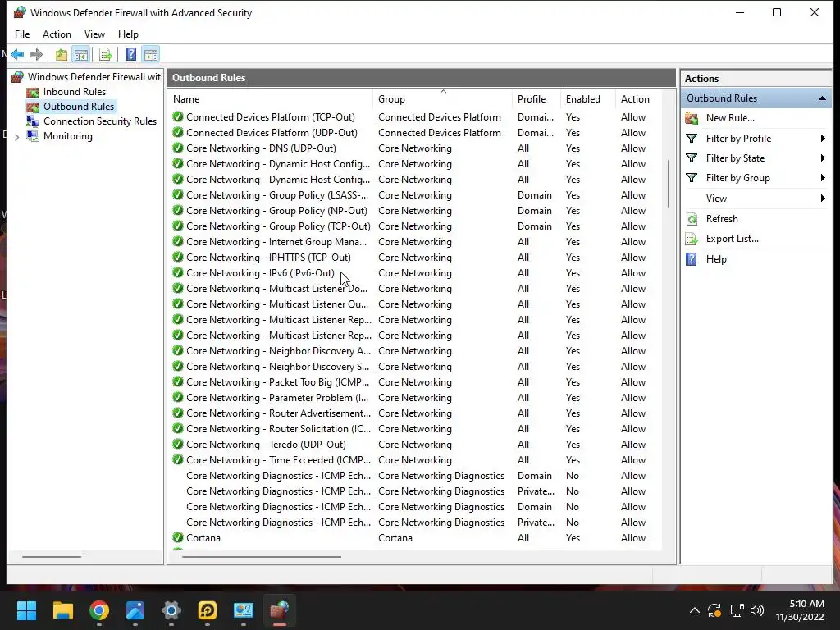Click the Up one level toolbar icon
This screenshot has height=630, width=840.
[x=61, y=54]
